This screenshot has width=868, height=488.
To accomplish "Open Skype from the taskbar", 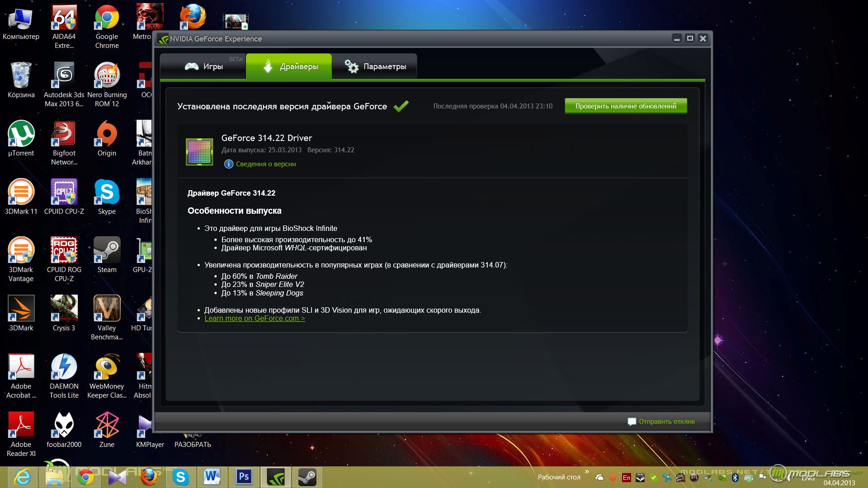I will 180,477.
